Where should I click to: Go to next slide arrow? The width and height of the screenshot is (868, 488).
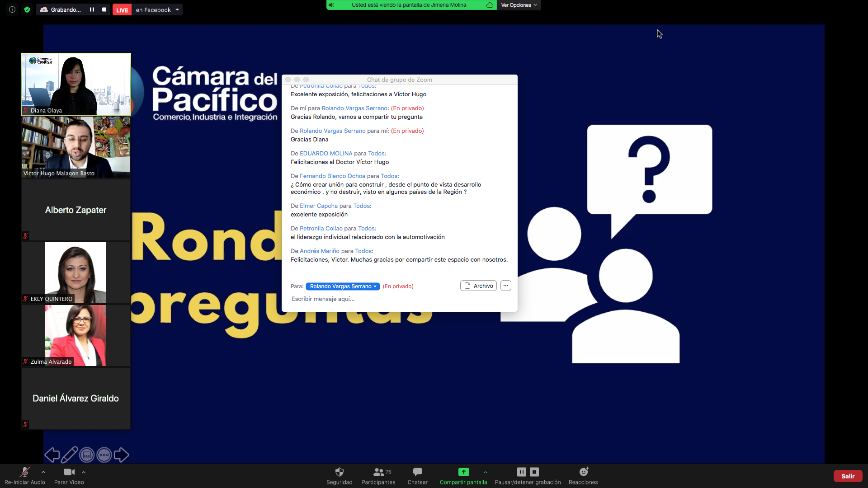coord(121,455)
